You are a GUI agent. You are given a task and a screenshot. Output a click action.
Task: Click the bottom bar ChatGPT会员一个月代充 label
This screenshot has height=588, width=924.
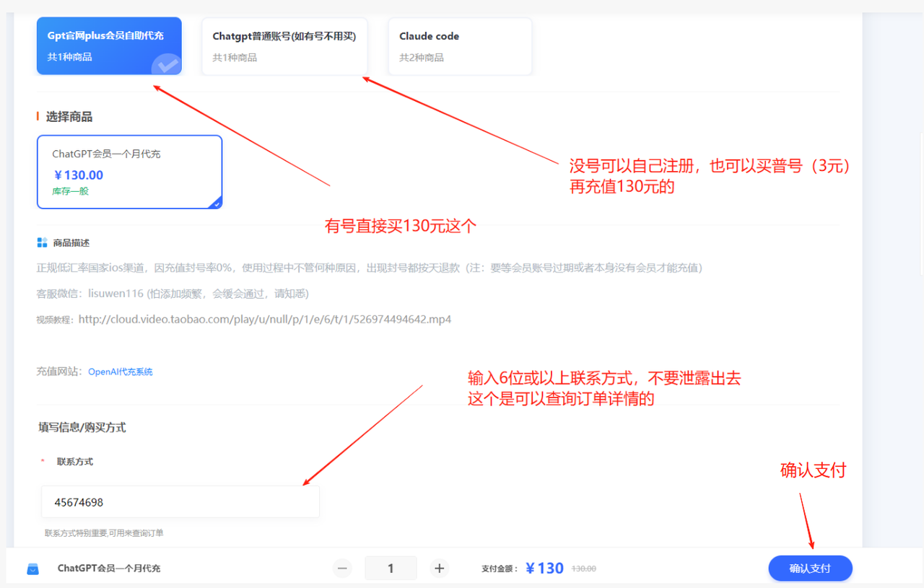[x=109, y=569]
